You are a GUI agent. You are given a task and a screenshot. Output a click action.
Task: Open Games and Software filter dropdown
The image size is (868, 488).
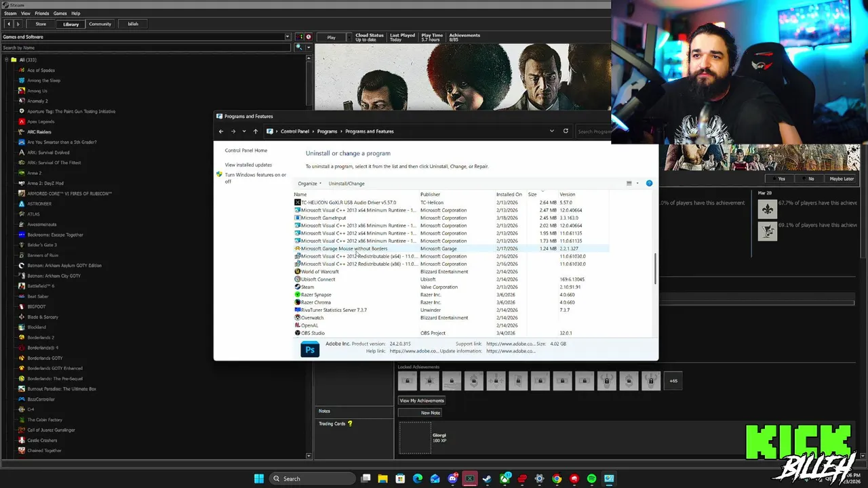point(288,37)
